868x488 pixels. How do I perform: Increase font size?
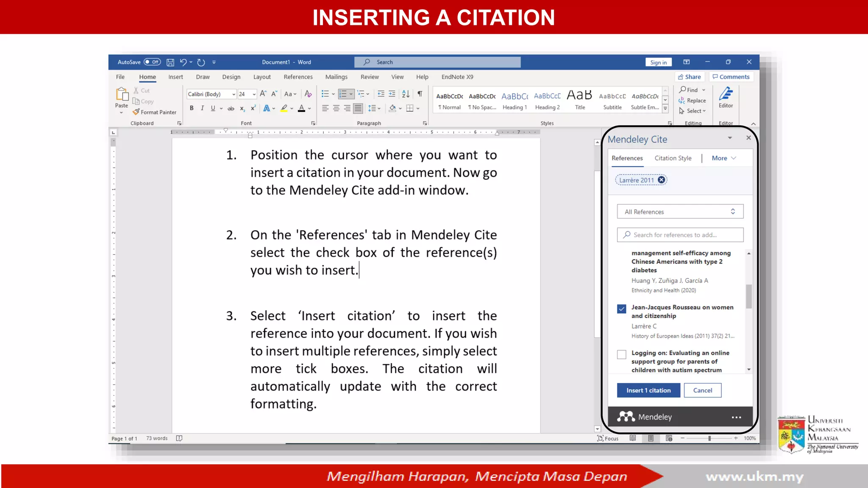click(x=263, y=94)
